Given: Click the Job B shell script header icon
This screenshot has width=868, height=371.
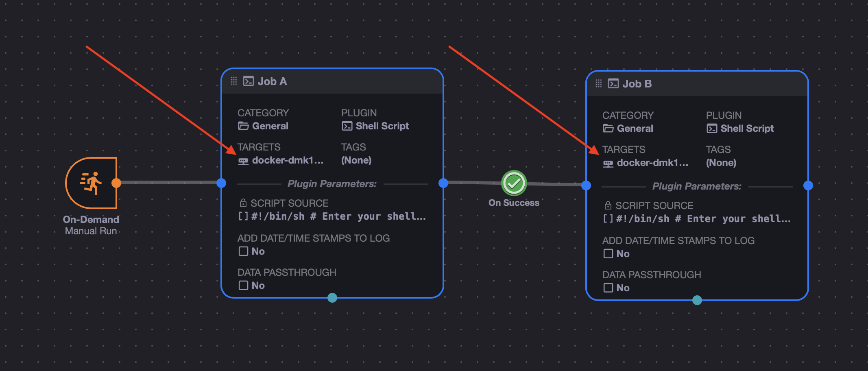Looking at the screenshot, I should click(613, 83).
